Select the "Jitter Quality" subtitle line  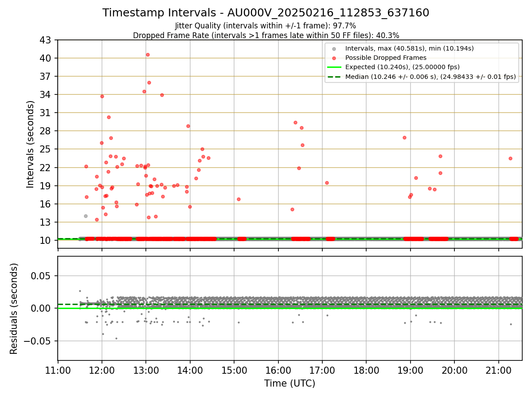point(266,26)
